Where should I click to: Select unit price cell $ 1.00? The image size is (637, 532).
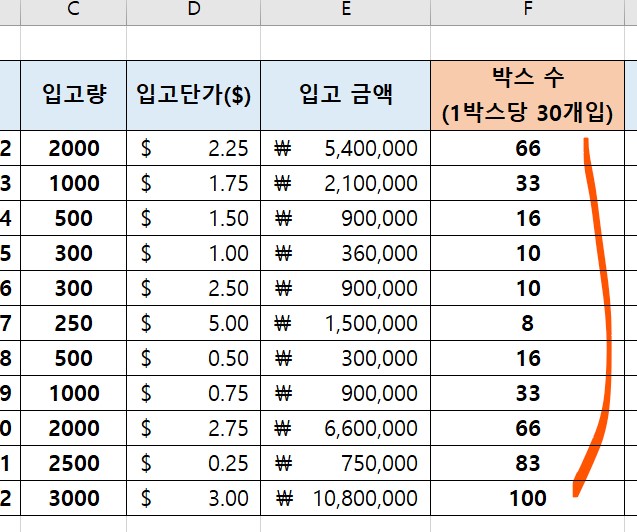pyautogui.click(x=193, y=253)
